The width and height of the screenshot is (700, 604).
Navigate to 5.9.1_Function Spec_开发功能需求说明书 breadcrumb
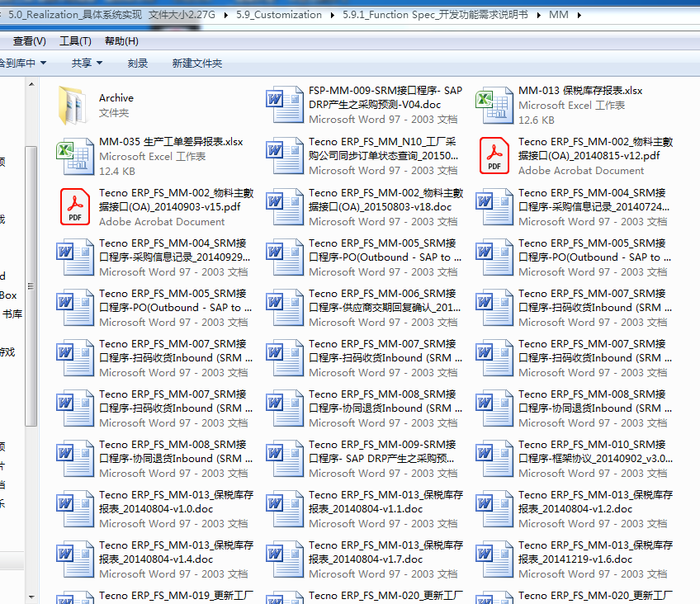(x=435, y=15)
